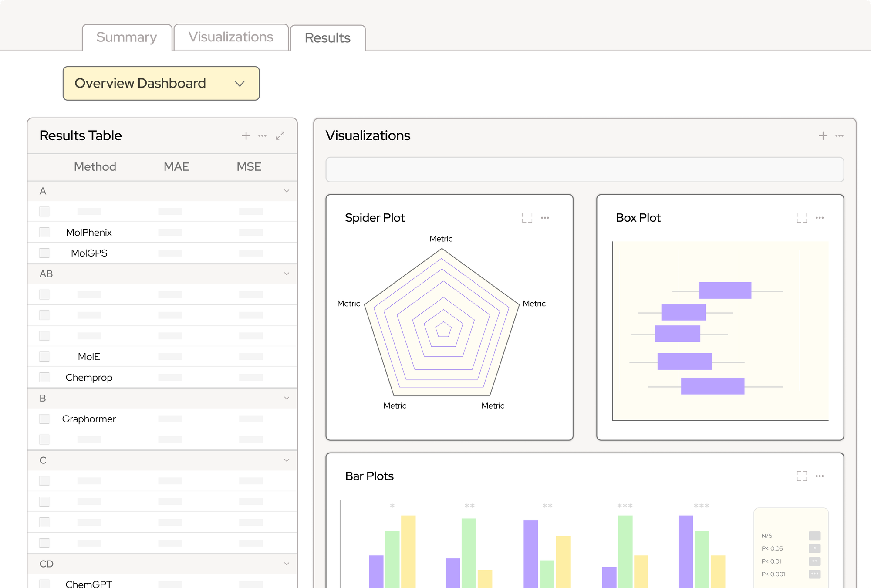Select the Graphormer row checkbox
Image resolution: width=871 pixels, height=588 pixels.
click(44, 419)
